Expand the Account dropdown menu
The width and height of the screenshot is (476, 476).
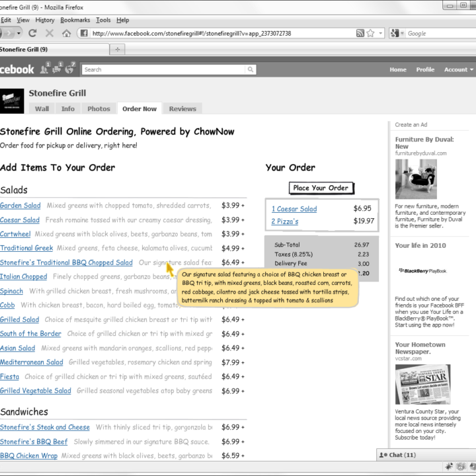[458, 69]
